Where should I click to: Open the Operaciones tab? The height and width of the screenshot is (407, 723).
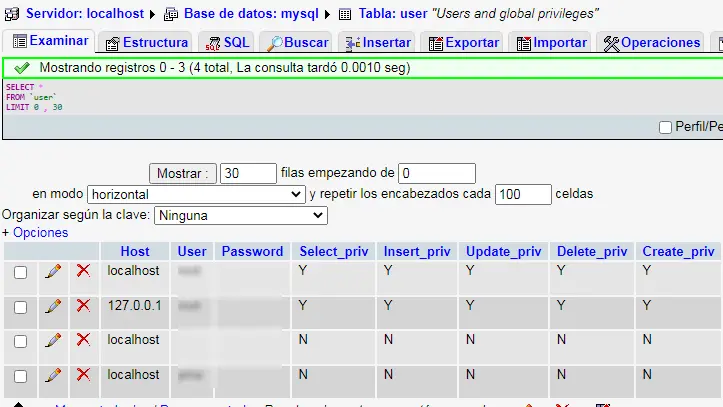coord(651,43)
